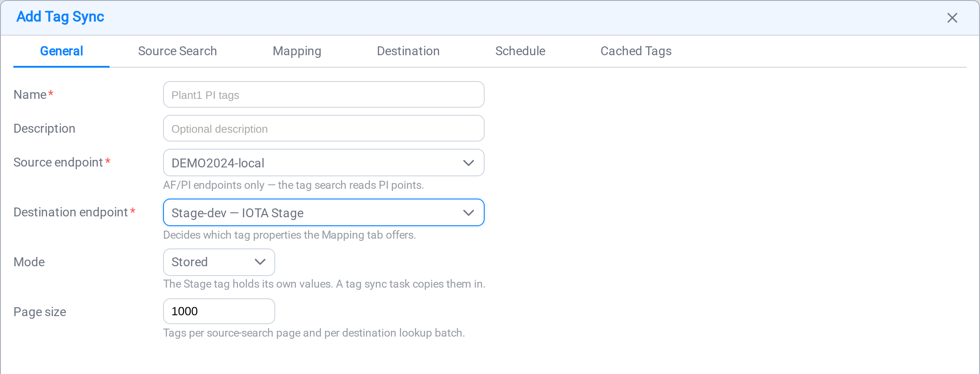The width and height of the screenshot is (980, 374).
Task: Click the 'Mode' label
Action: 29,262
